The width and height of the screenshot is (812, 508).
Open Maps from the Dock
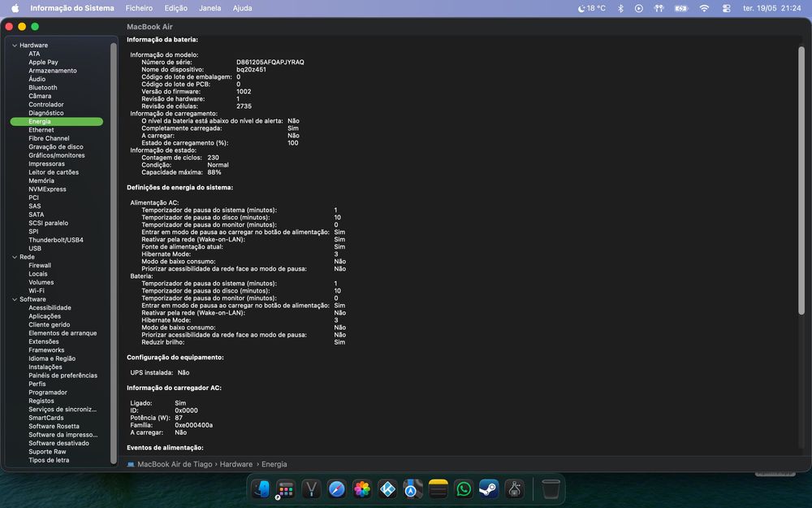click(412, 488)
